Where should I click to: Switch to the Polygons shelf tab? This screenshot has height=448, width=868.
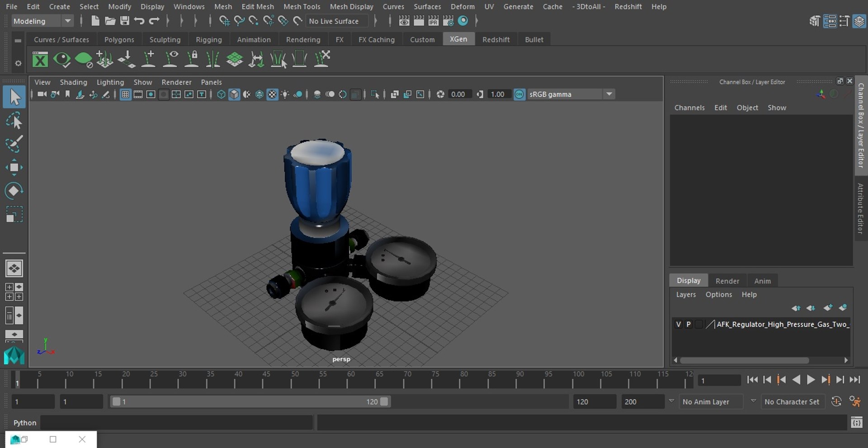pyautogui.click(x=119, y=39)
